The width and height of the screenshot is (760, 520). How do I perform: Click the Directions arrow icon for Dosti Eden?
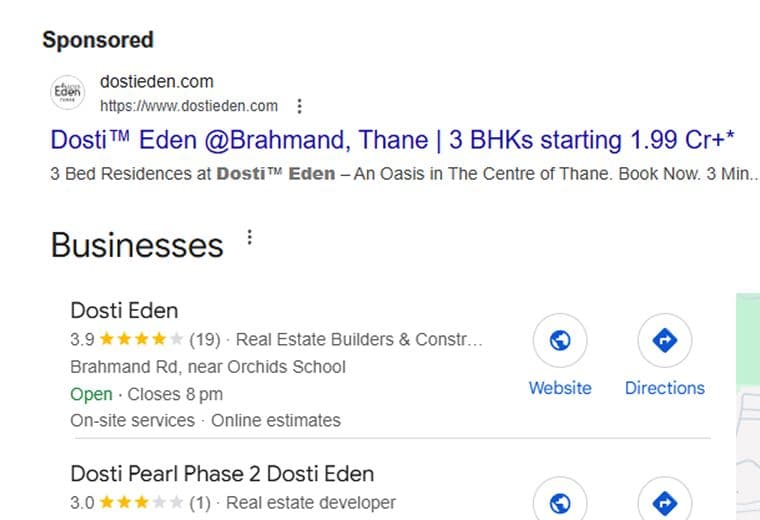[x=664, y=341]
